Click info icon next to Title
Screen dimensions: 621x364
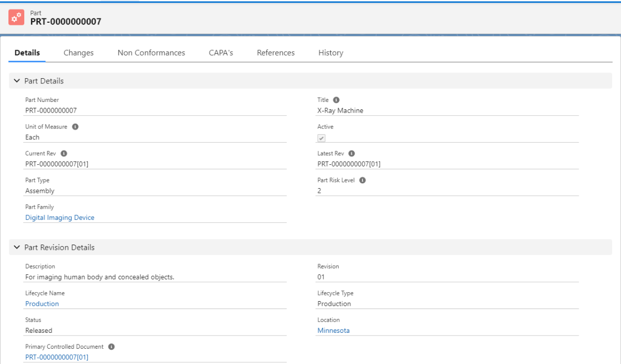(337, 100)
